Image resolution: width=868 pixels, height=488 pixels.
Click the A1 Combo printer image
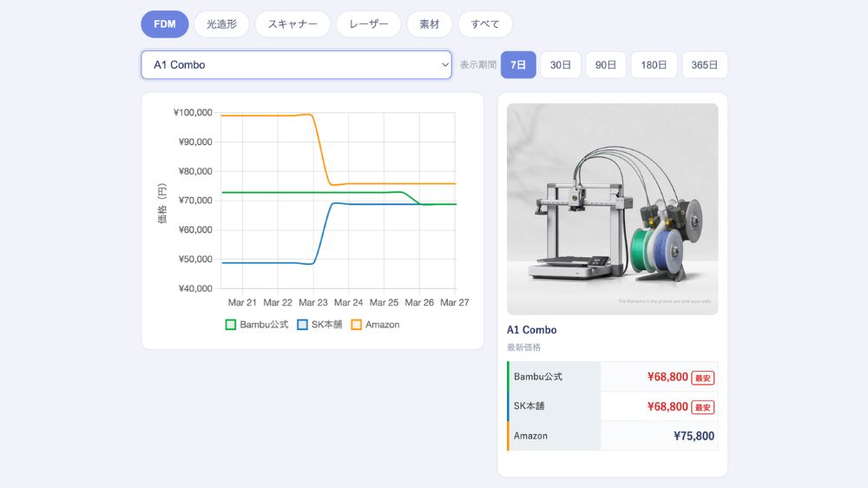pyautogui.click(x=612, y=209)
